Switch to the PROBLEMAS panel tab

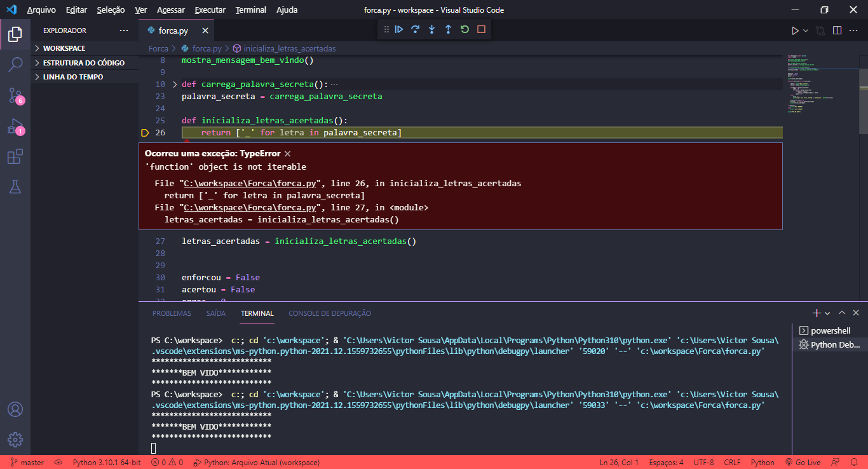pyautogui.click(x=172, y=313)
